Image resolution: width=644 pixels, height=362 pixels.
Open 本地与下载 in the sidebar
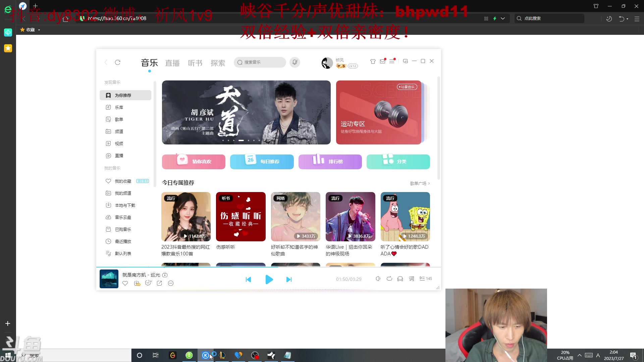[x=125, y=205]
